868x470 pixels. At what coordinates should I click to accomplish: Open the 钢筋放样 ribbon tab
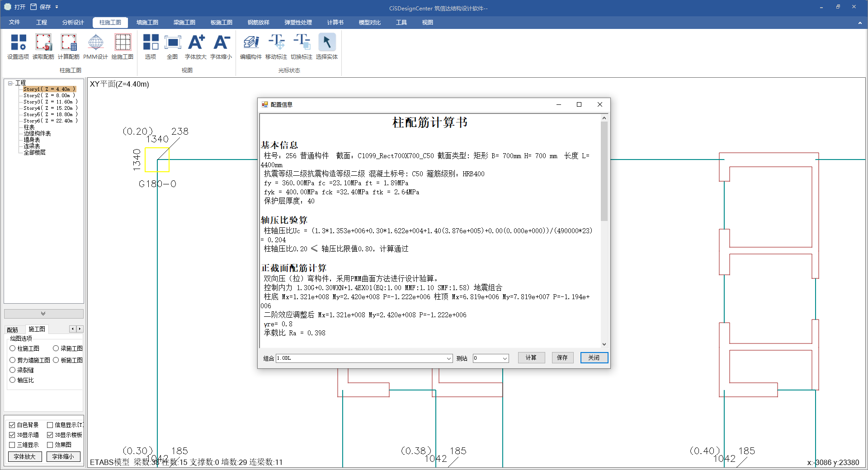tap(258, 23)
